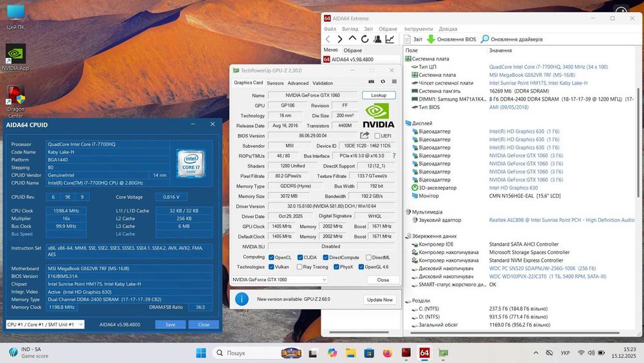Open the AIDA64 graph report icon
Image resolution: width=644 pixels, height=363 pixels.
390,39
